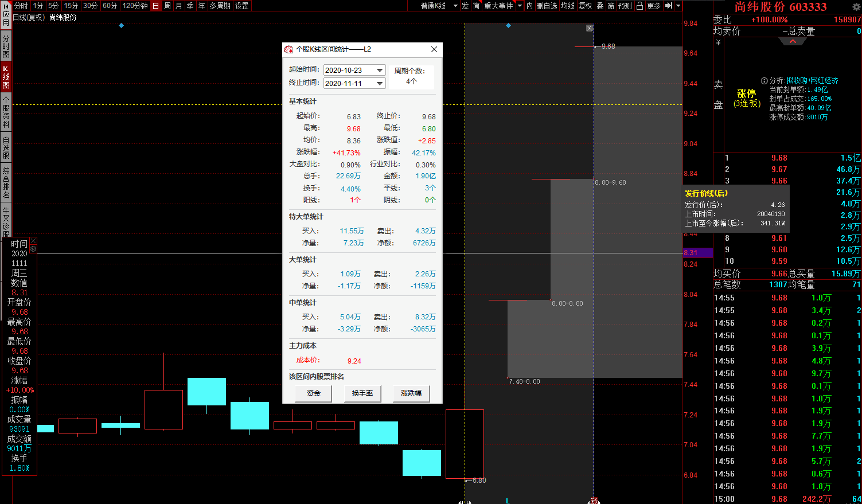The width and height of the screenshot is (862, 504).
Task: Select the +41.73% 涨跌幅 value
Action: [346, 153]
